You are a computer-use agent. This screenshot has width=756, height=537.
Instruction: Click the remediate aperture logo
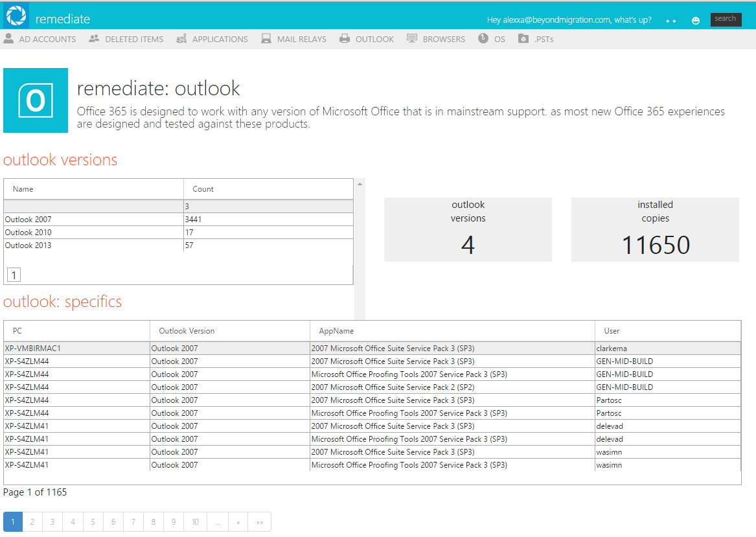(16, 16)
